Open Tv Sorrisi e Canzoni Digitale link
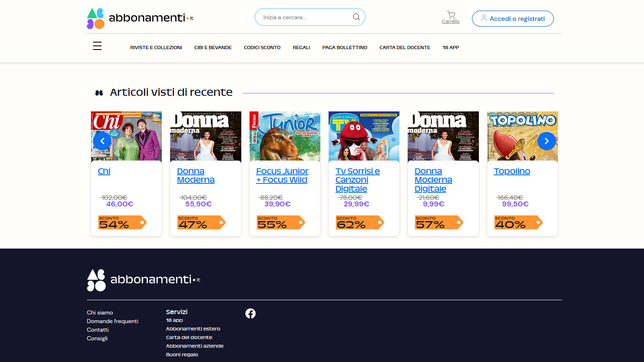The width and height of the screenshot is (644, 362). [358, 180]
